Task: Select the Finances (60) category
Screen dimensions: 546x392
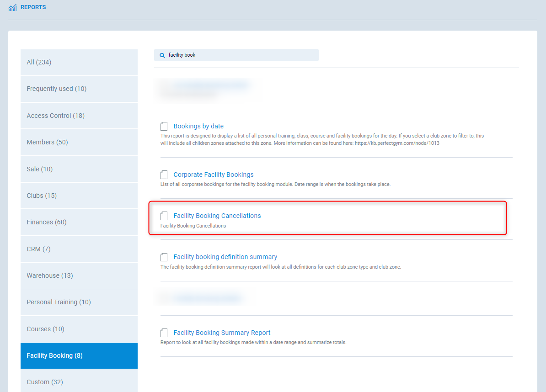Action: point(79,222)
